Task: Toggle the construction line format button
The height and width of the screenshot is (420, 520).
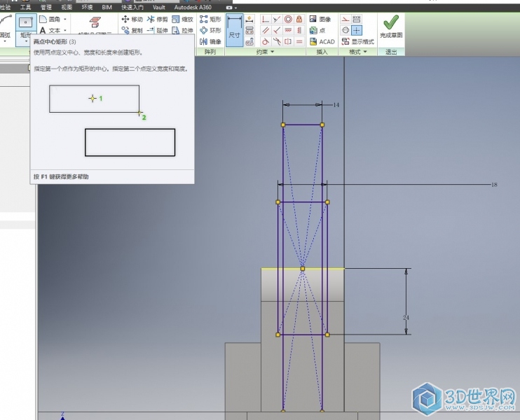Action: pos(345,20)
